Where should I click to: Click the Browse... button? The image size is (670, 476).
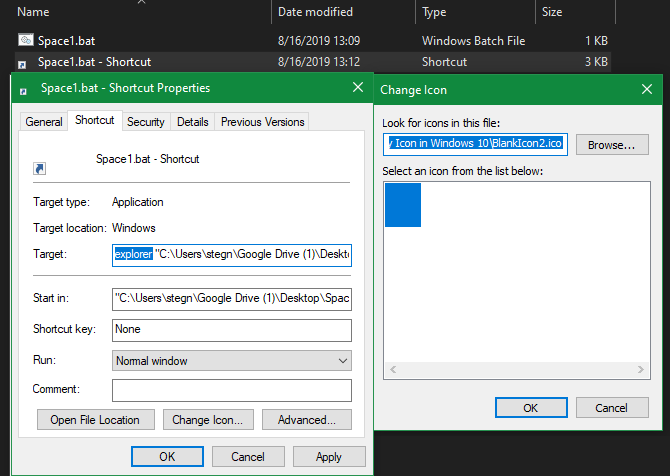(x=611, y=145)
